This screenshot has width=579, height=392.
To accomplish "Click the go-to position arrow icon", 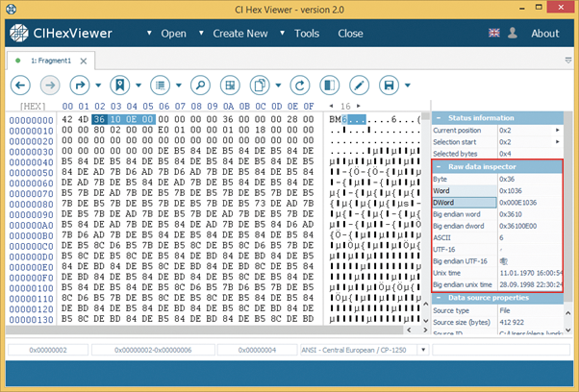I will coord(80,86).
